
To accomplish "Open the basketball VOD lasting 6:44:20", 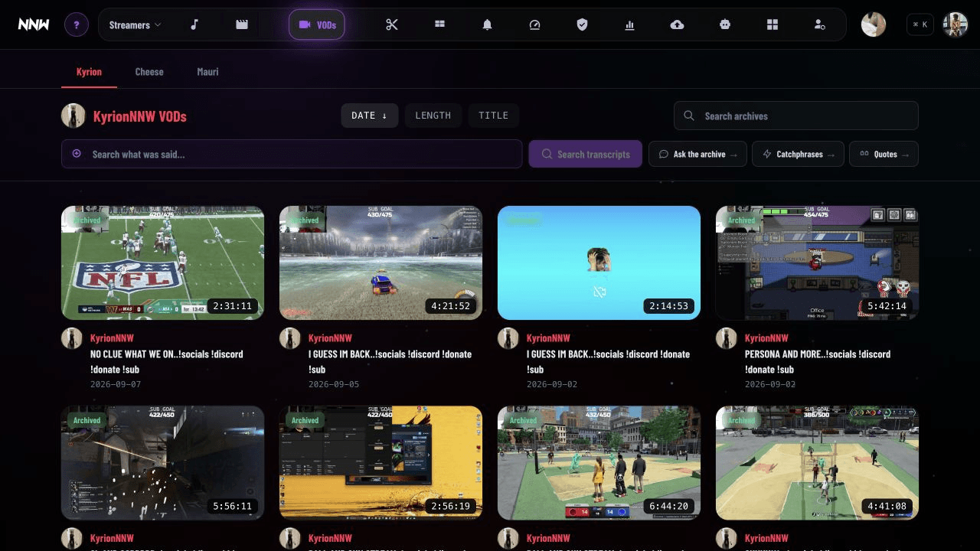I will 599,463.
